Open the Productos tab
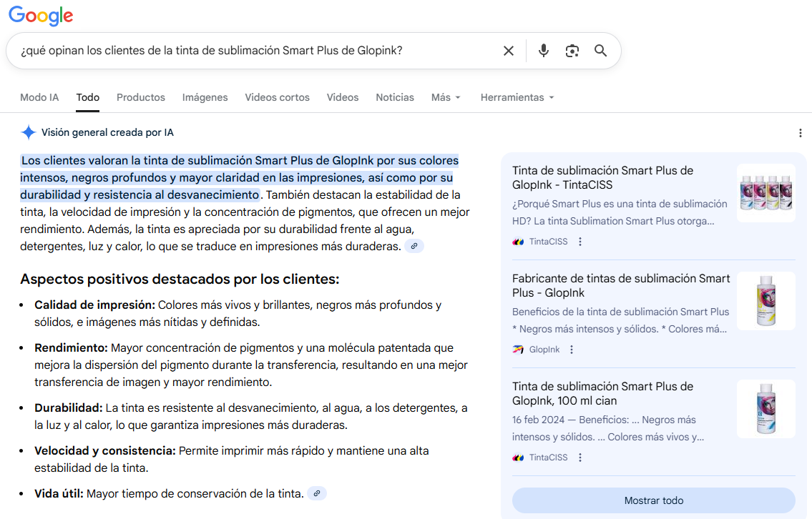This screenshot has height=519, width=812. (141, 97)
